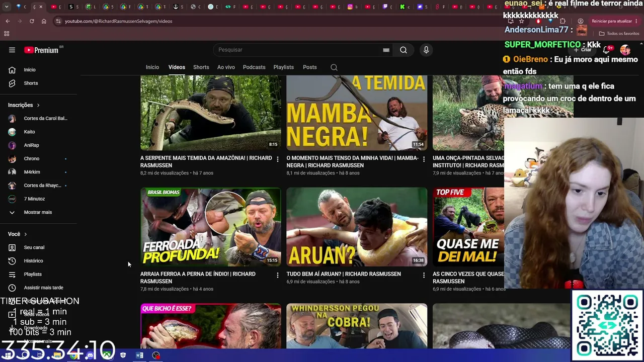Switch to the channel Início tab
The width and height of the screenshot is (644, 362).
tap(152, 67)
